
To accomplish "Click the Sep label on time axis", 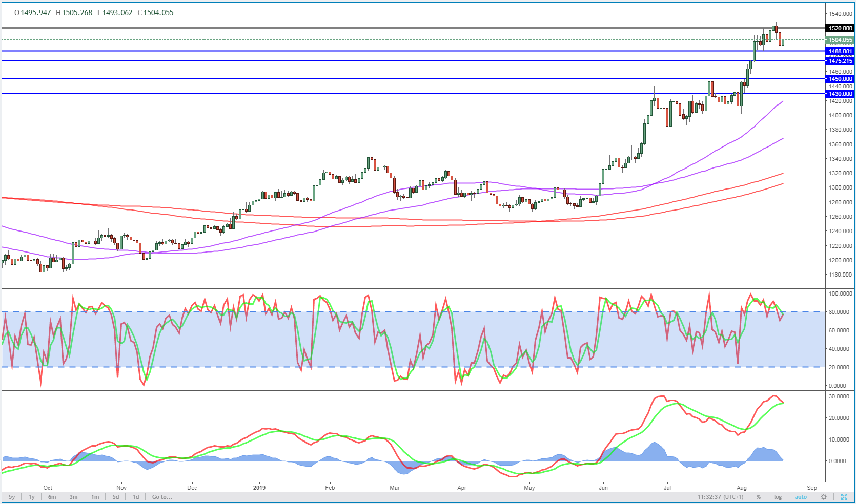I will (812, 488).
